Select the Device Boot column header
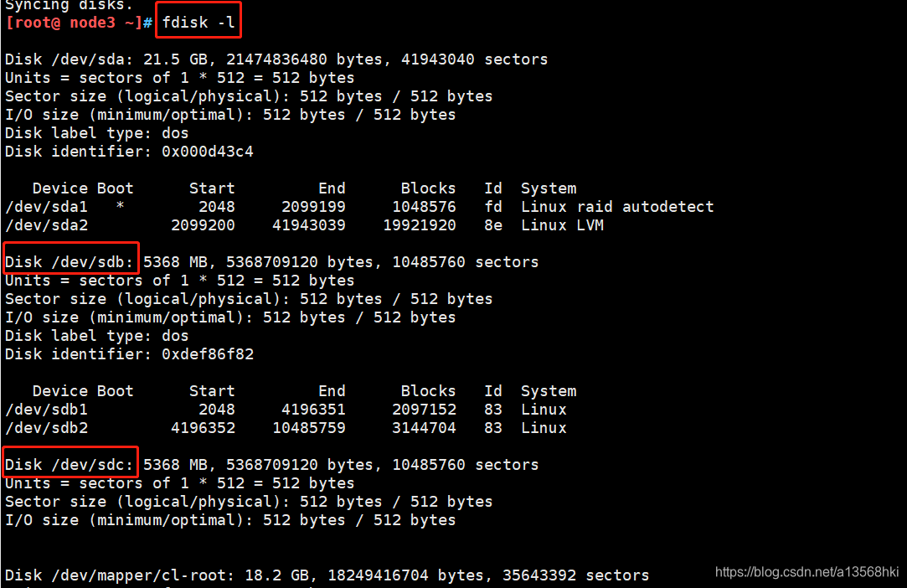Image resolution: width=907 pixels, height=588 pixels. 83,188
